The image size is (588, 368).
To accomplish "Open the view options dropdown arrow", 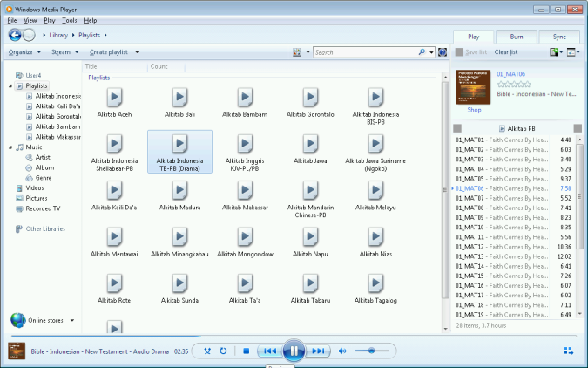I will tap(308, 52).
